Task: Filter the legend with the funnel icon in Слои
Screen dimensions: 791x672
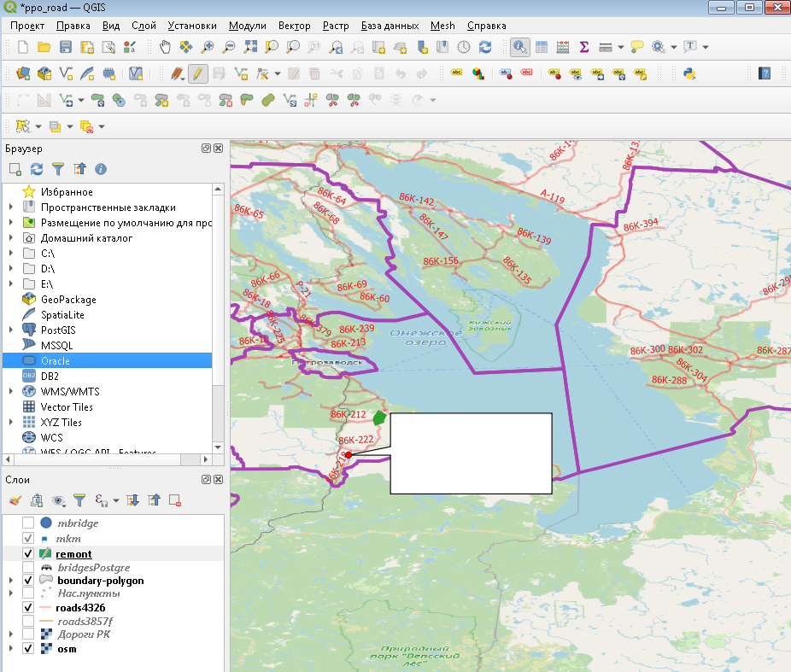Action: point(79,500)
